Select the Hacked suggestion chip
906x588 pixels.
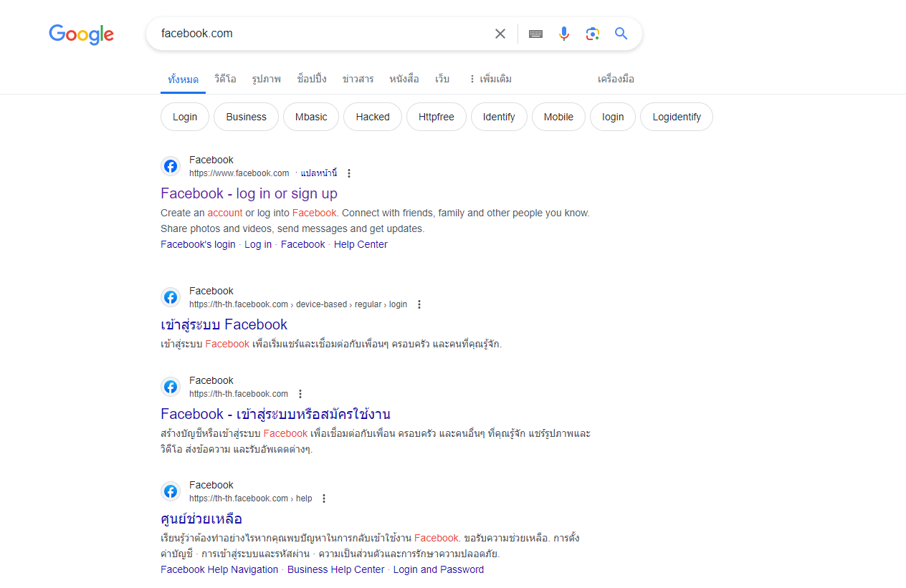pyautogui.click(x=373, y=117)
